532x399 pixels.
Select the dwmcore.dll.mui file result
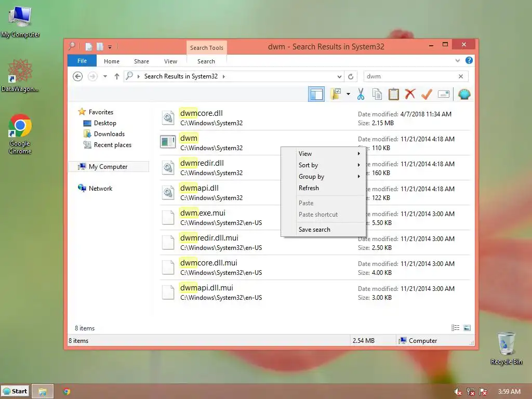click(x=314, y=268)
